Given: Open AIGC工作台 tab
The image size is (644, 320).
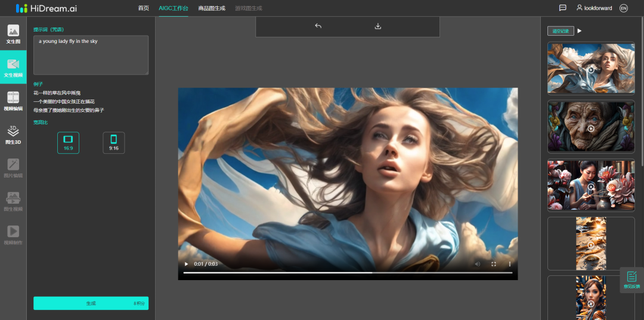Looking at the screenshot, I should (174, 8).
